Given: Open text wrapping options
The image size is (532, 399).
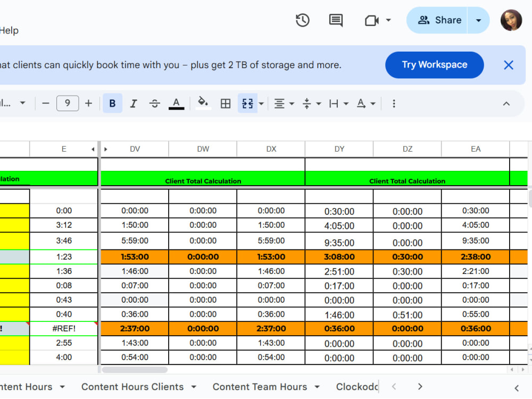Looking at the screenshot, I should 338,104.
